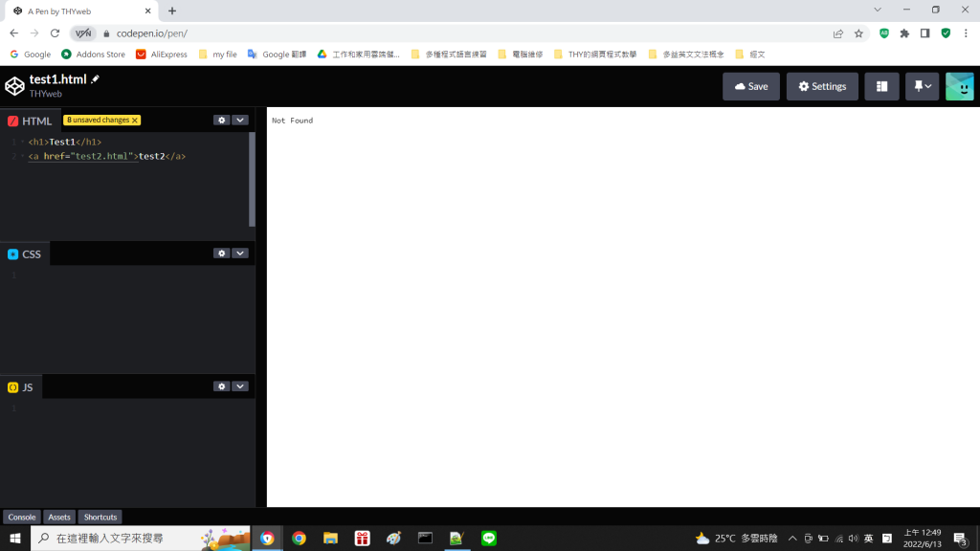
Task: Edit pen title with pencil icon
Action: [x=95, y=78]
